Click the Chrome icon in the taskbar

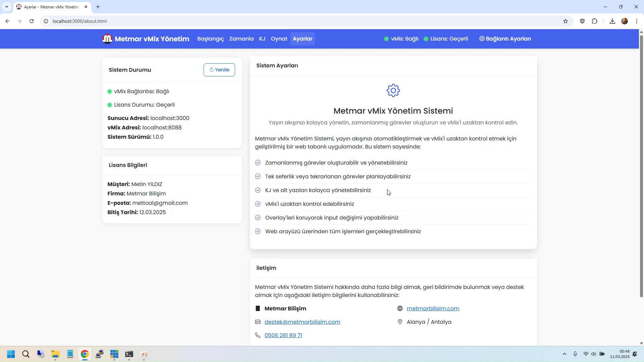(85, 354)
